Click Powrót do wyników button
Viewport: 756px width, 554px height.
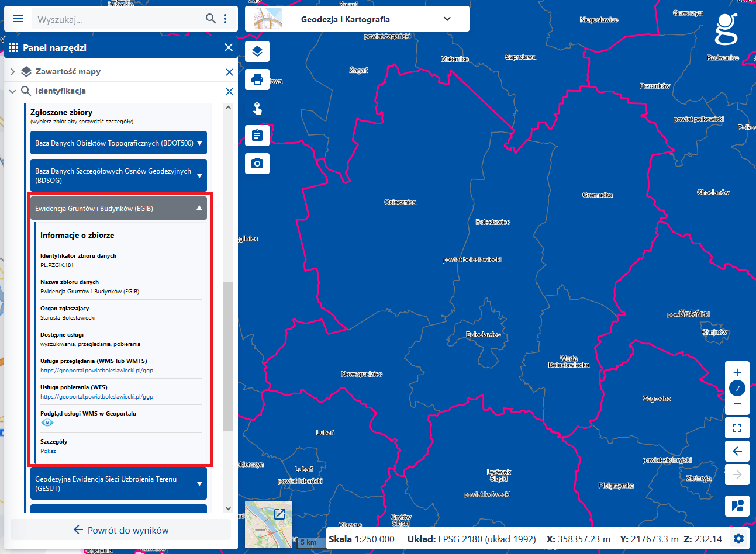tap(121, 530)
